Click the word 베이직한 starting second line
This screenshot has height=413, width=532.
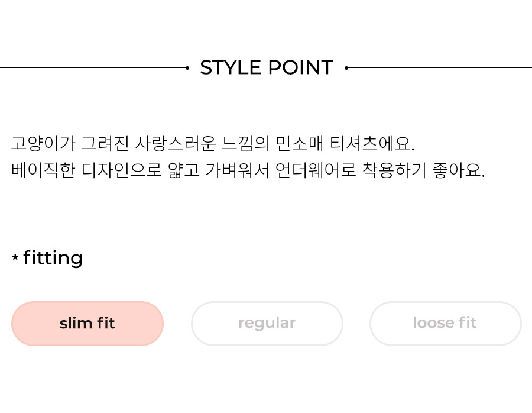coord(43,170)
